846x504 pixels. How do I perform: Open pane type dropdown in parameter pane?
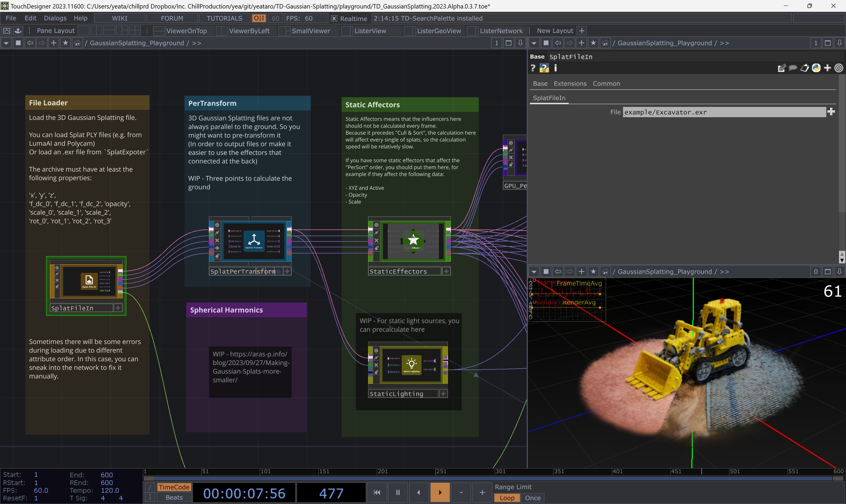coord(534,43)
